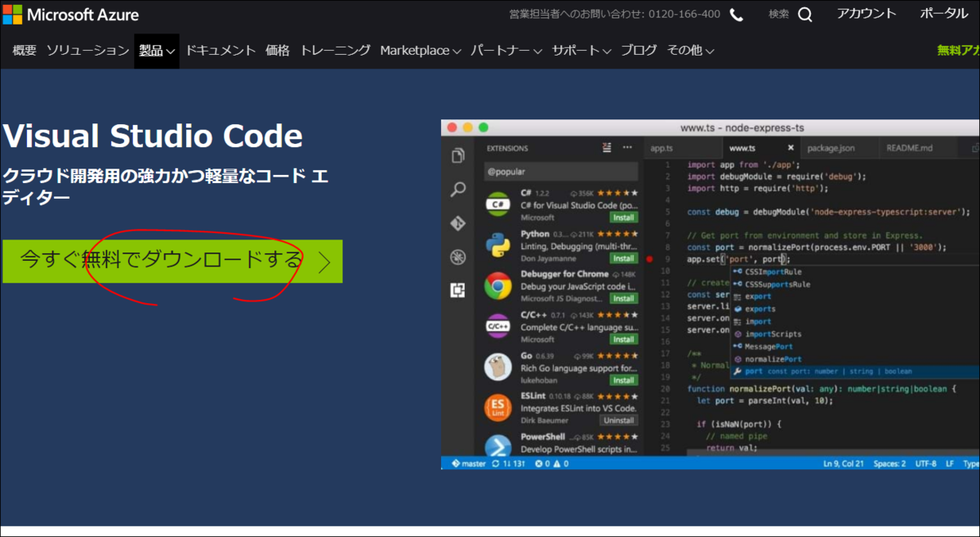This screenshot has width=980, height=537.
Task: Expand the その他 dropdown
Action: click(x=691, y=51)
